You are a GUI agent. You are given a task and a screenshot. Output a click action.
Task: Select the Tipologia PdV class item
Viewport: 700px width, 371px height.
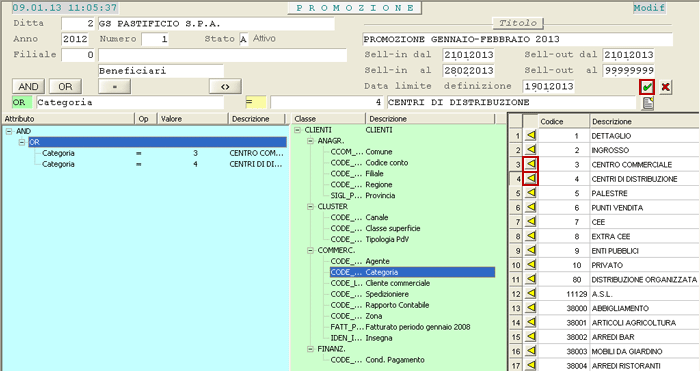[370, 239]
